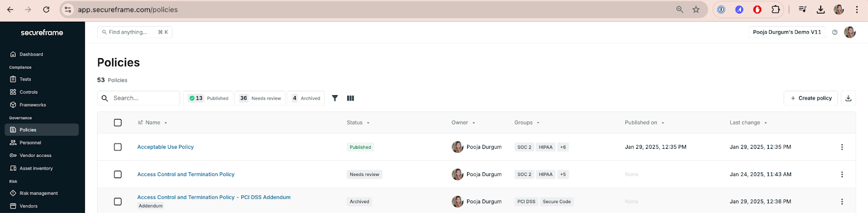Open the Pooja Durgum's Demo V11 workspace selector
868x213 pixels.
787,32
